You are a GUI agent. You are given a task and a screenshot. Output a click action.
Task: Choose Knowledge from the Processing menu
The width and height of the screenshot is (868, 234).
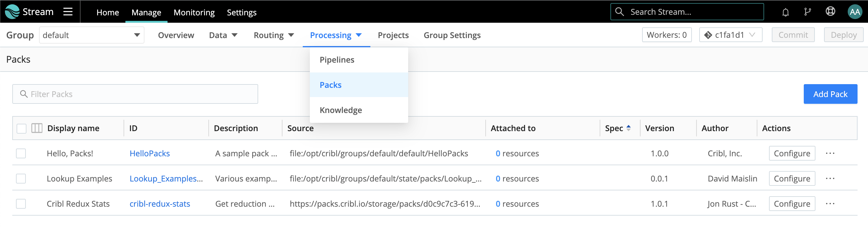(359, 110)
